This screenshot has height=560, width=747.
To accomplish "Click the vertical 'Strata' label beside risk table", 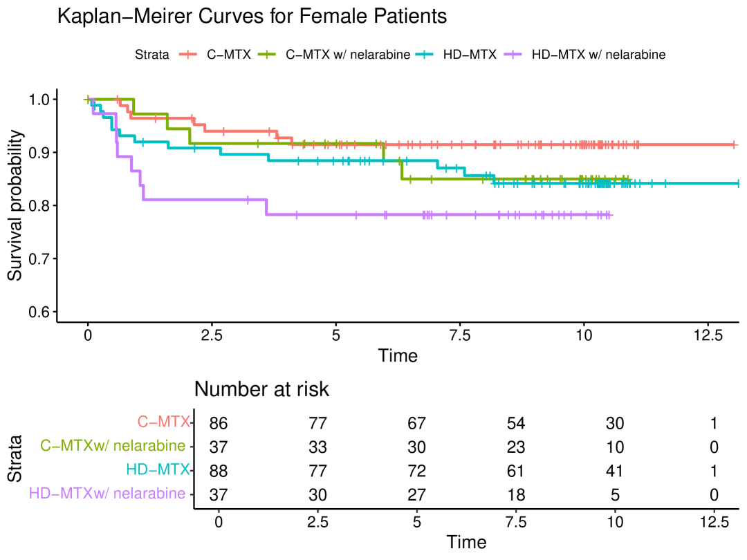I will pyautogui.click(x=15, y=458).
